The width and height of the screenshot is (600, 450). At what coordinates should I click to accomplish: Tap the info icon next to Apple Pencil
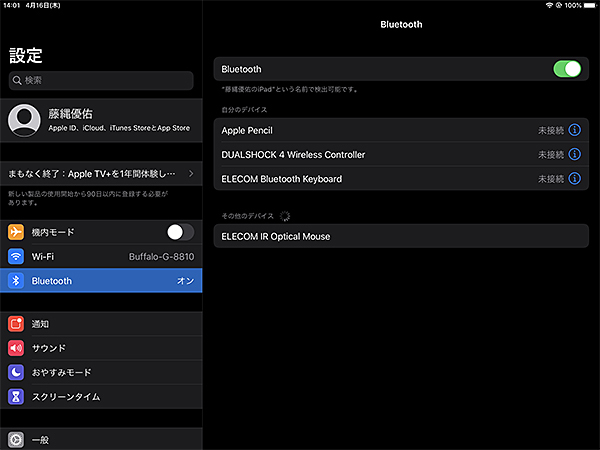[575, 130]
